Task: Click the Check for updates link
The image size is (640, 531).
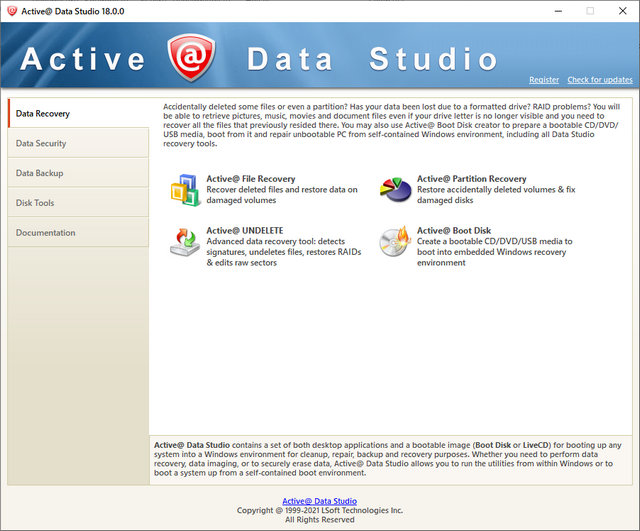Action: (x=600, y=80)
